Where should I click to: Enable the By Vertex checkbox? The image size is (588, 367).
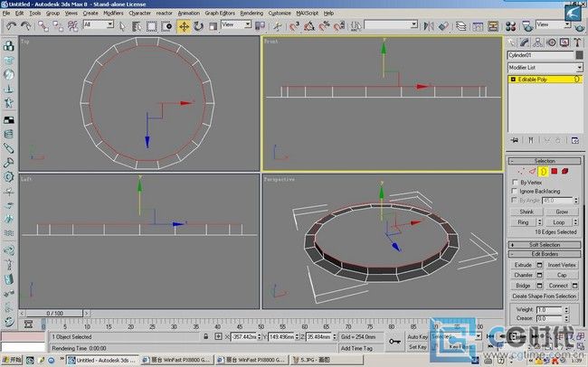tap(515, 183)
